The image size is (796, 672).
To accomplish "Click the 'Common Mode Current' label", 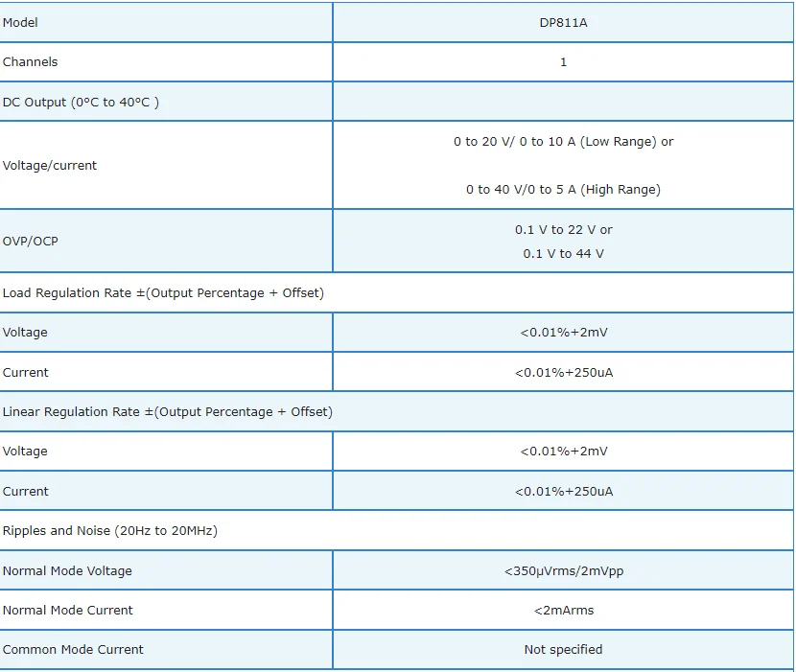I will (x=73, y=650).
